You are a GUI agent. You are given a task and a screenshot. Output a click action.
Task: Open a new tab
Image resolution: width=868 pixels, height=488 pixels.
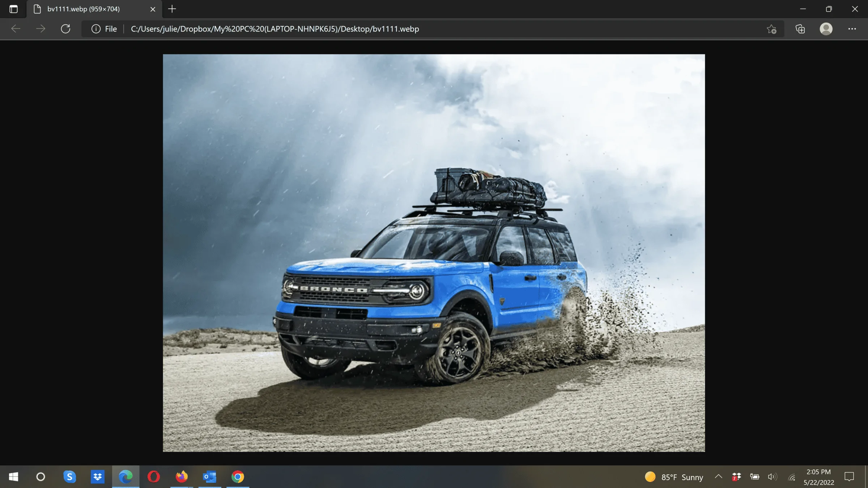pyautogui.click(x=172, y=9)
